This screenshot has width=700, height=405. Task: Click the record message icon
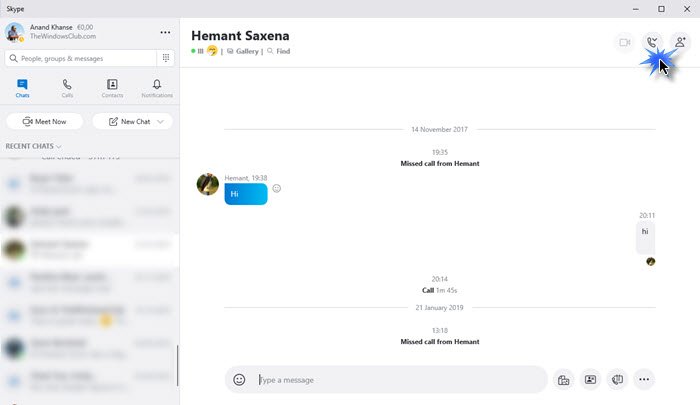(x=617, y=380)
